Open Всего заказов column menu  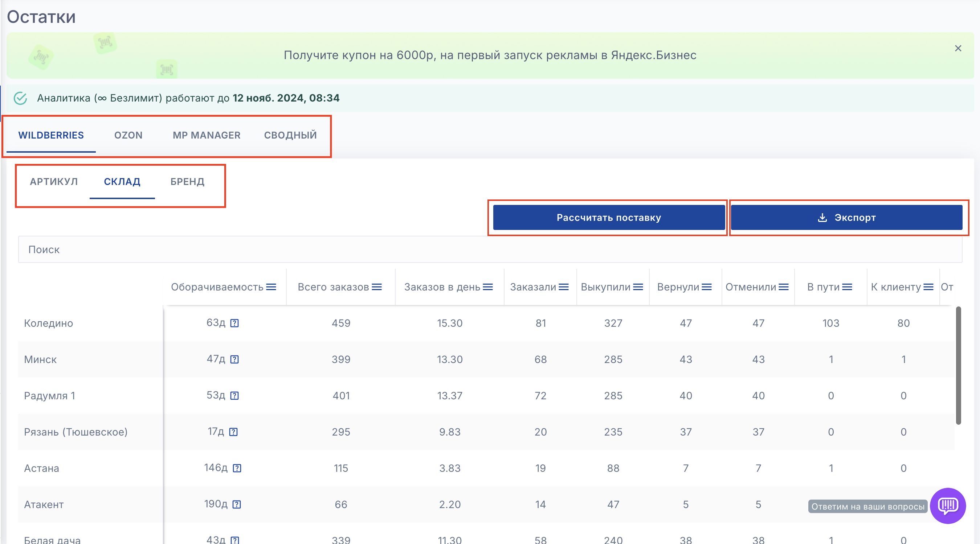(377, 287)
